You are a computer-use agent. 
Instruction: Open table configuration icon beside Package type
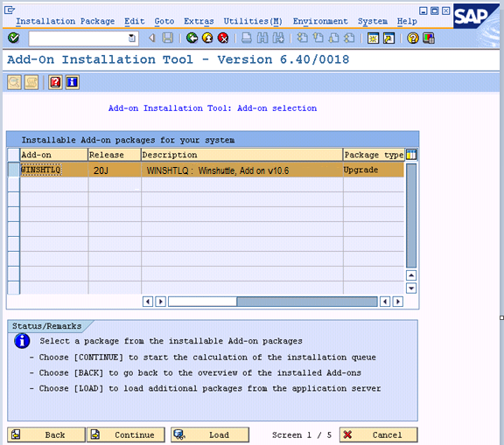tap(411, 155)
